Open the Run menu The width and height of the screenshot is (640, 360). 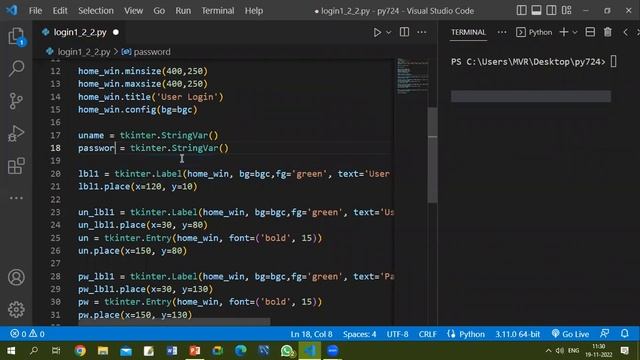click(183, 11)
